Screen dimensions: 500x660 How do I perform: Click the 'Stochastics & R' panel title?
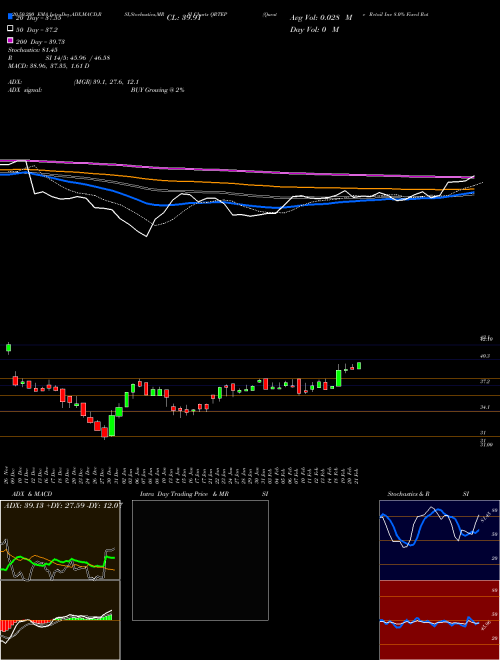click(408, 494)
